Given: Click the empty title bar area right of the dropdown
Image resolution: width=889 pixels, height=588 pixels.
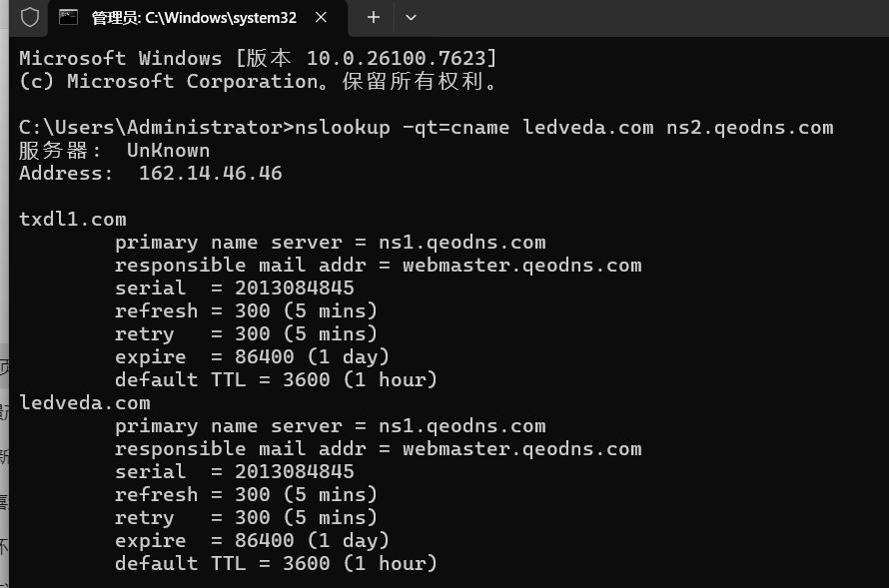Looking at the screenshot, I should (x=649, y=17).
